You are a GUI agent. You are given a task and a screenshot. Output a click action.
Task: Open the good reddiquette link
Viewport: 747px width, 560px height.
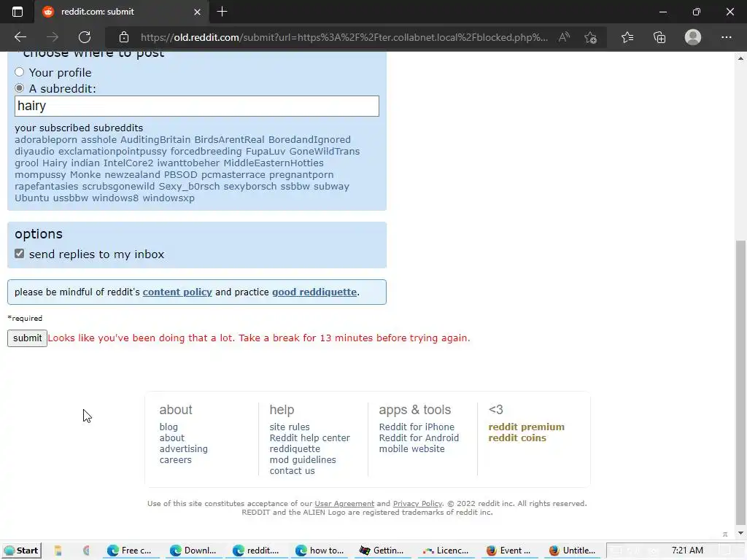[314, 292]
